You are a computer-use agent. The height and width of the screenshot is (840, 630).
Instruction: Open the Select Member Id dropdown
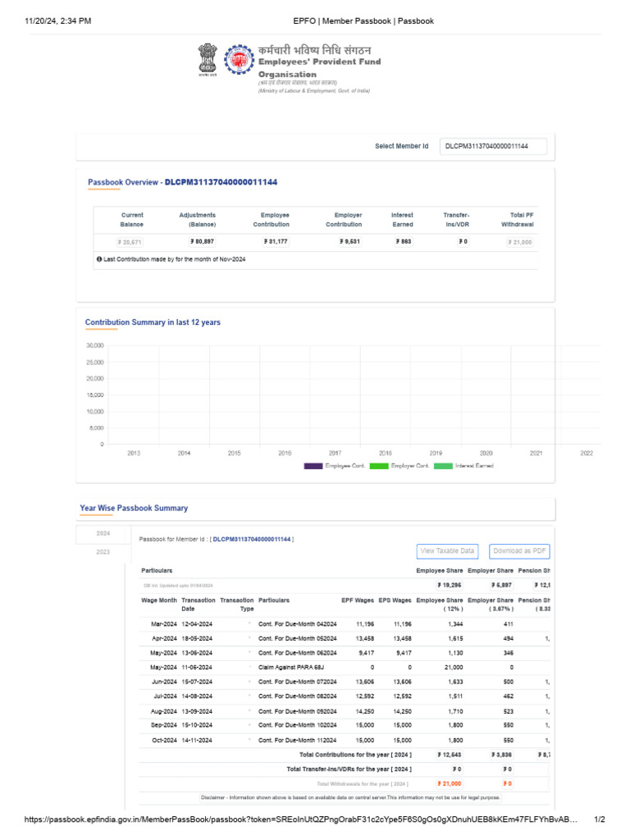(x=492, y=146)
